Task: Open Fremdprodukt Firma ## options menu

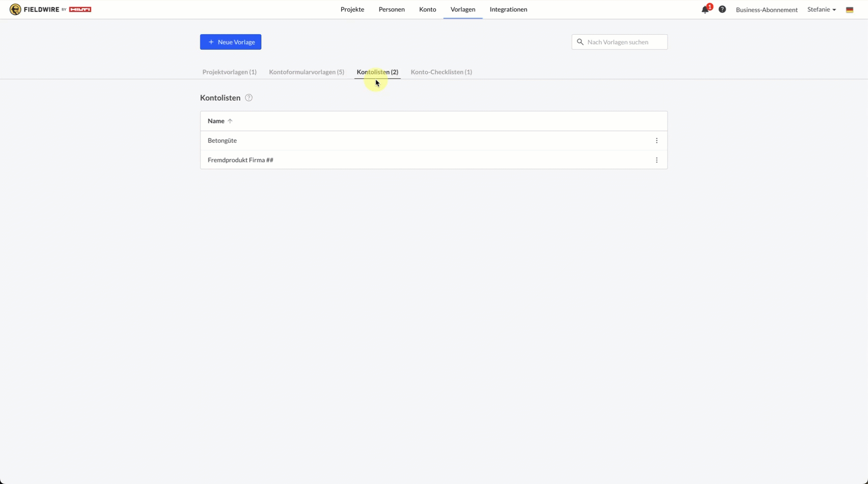Action: pos(656,160)
